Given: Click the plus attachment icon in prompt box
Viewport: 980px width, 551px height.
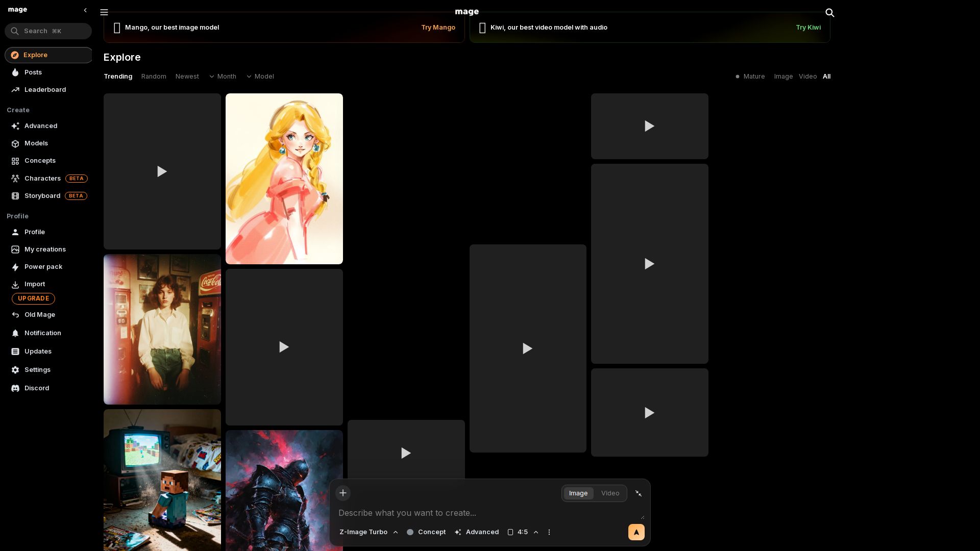Looking at the screenshot, I should [x=343, y=493].
